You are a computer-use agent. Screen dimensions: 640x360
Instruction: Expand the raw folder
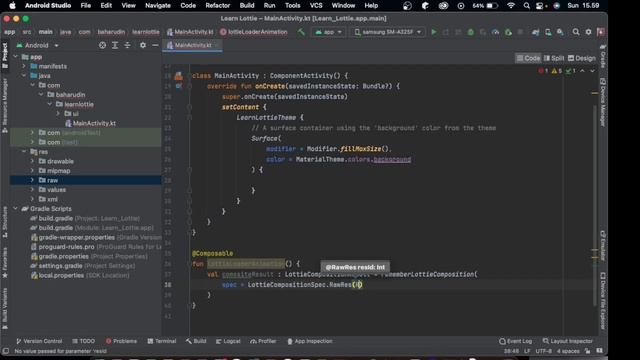pyautogui.click(x=33, y=180)
